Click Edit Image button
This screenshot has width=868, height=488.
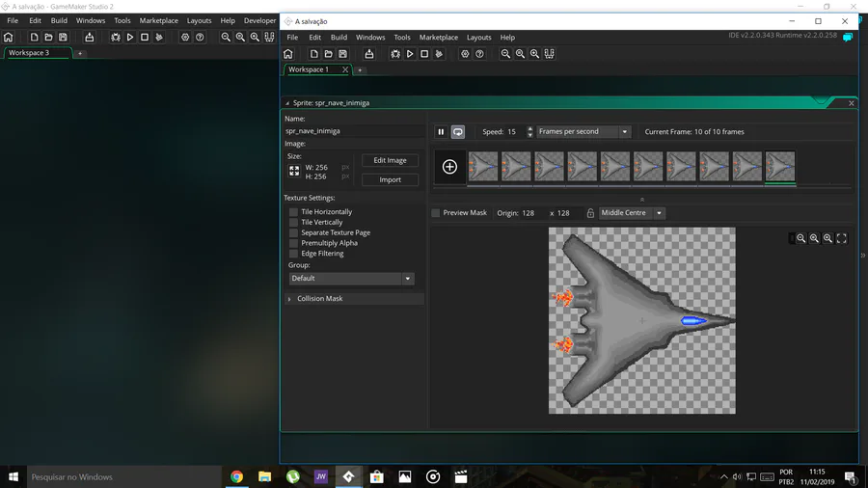click(x=390, y=160)
